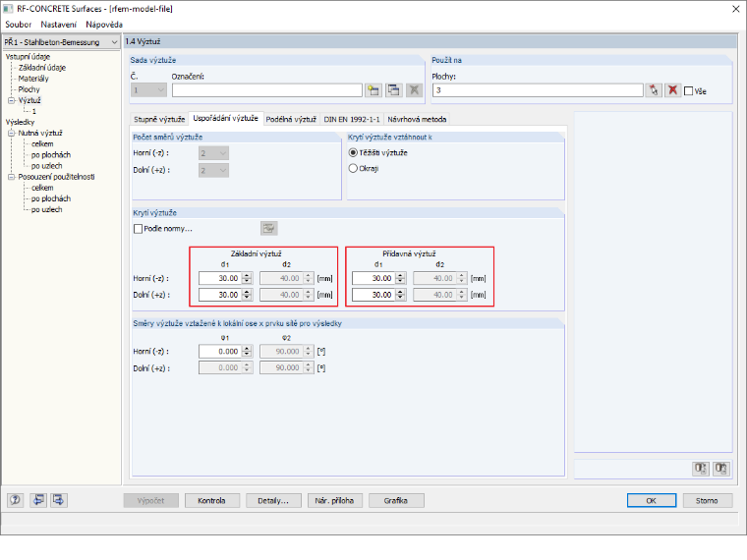Image resolution: width=747 pixels, height=560 pixels.
Task: Clear surfaces list red X icon
Action: tap(672, 90)
